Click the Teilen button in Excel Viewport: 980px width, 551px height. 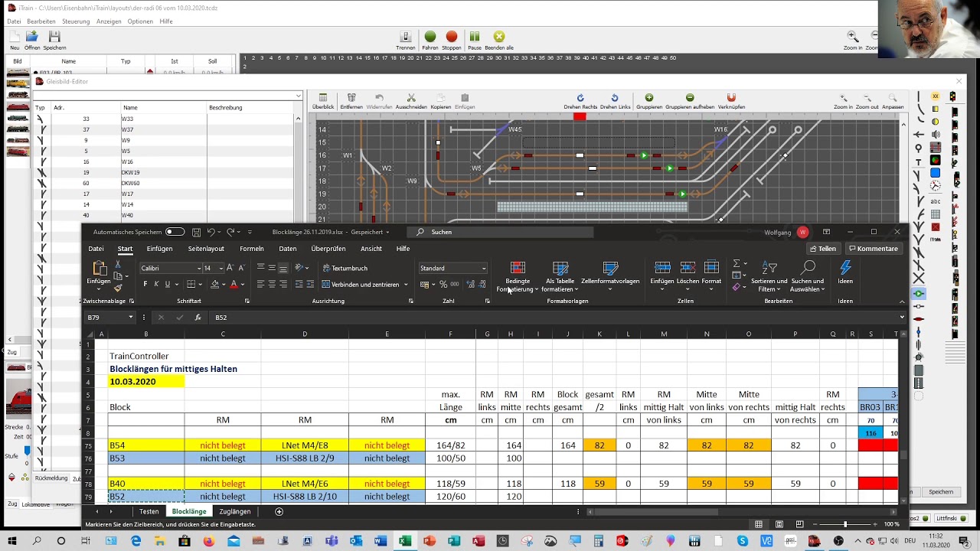[x=823, y=249]
